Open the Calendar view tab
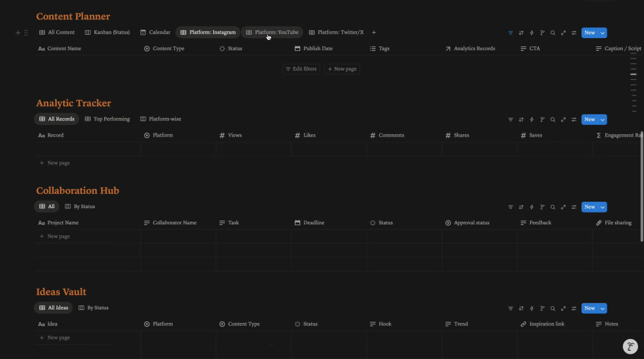644x359 pixels. [155, 32]
